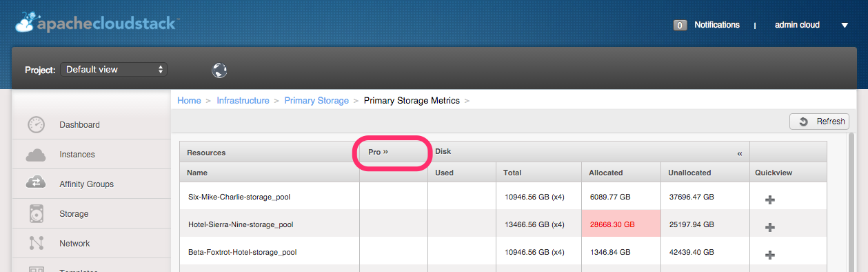Viewport: 868px width, 272px height.
Task: Collapse the Disk column group with «
Action: pos(740,153)
